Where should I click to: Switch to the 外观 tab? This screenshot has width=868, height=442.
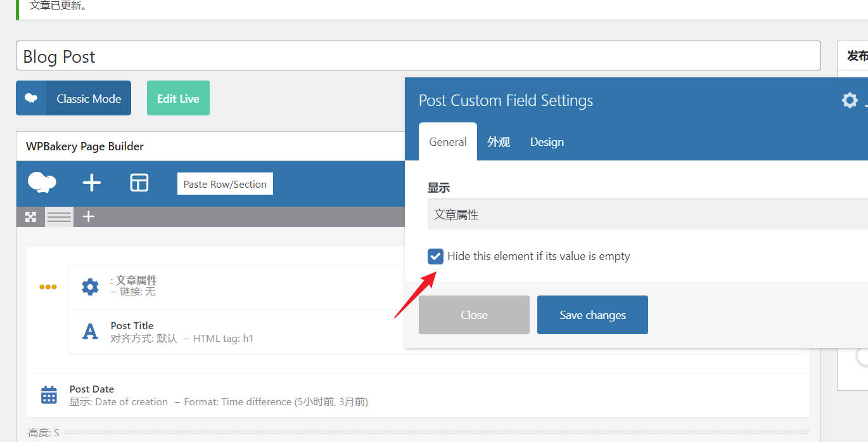tap(499, 142)
